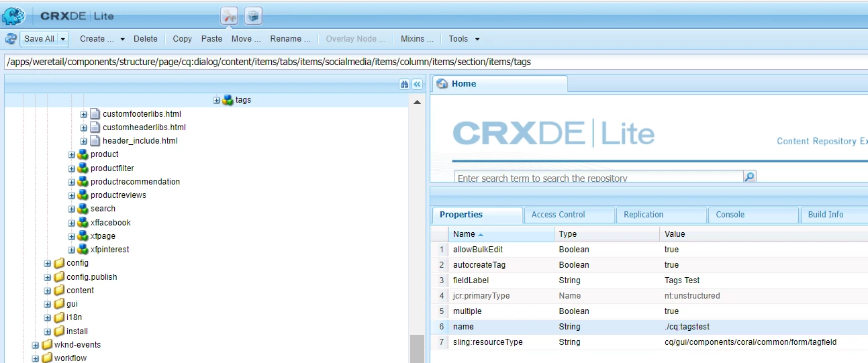Collapse the tree panel with double-chevron icon
868x363 pixels.
coord(417,84)
